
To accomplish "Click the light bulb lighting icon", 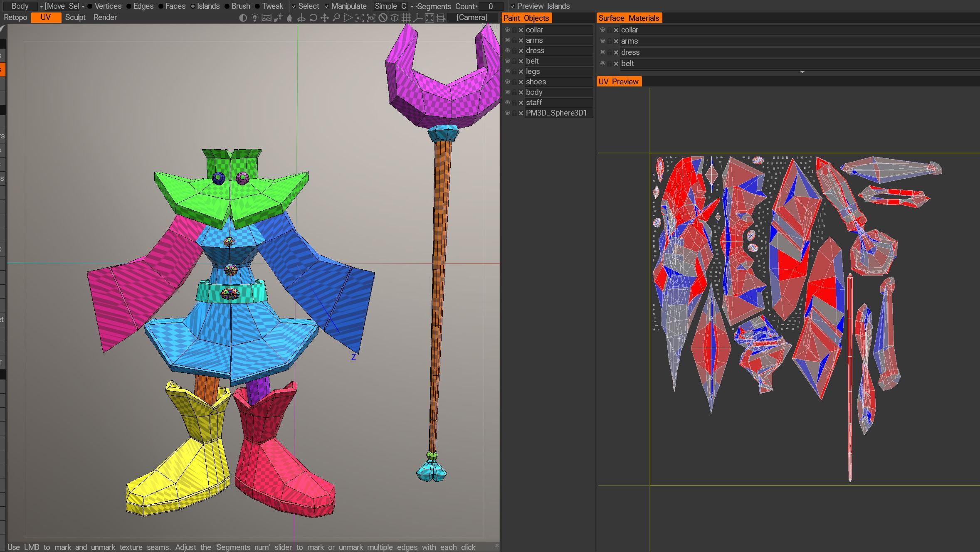I will point(254,18).
